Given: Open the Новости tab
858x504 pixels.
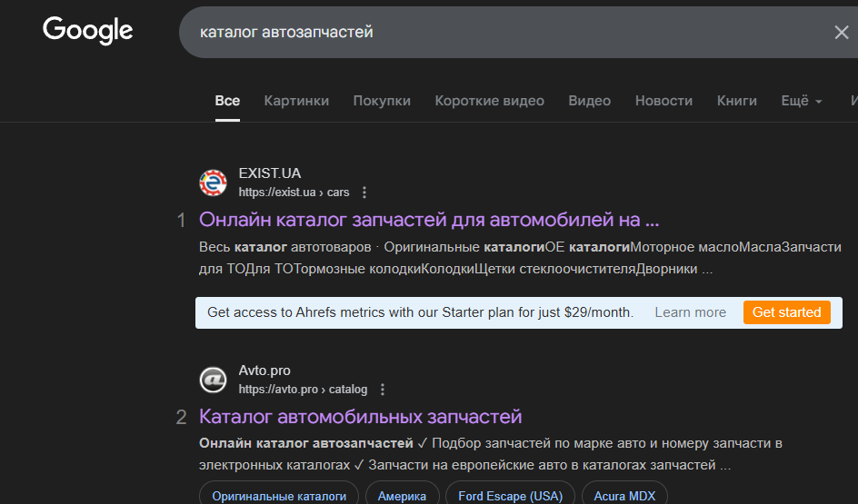Looking at the screenshot, I should pos(663,101).
